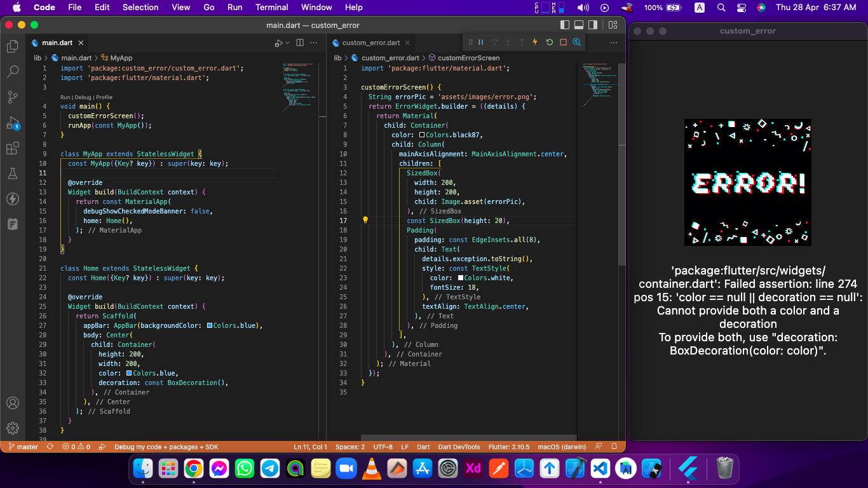Switch to the custom_error.dart editor tab

(x=370, y=43)
